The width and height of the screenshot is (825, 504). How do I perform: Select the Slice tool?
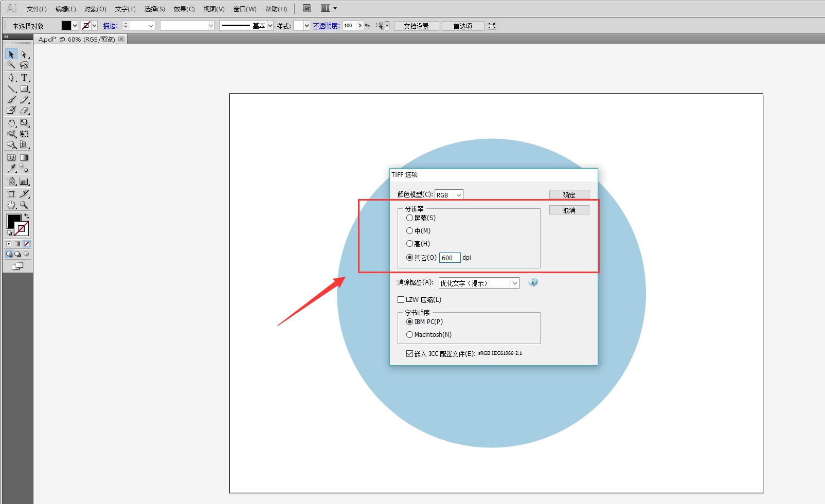coord(24,194)
